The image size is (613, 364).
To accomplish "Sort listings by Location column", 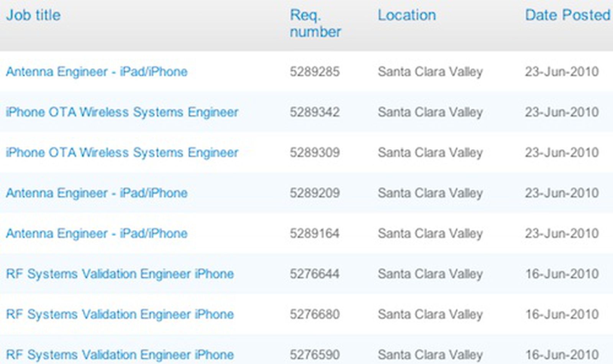I will (406, 15).
